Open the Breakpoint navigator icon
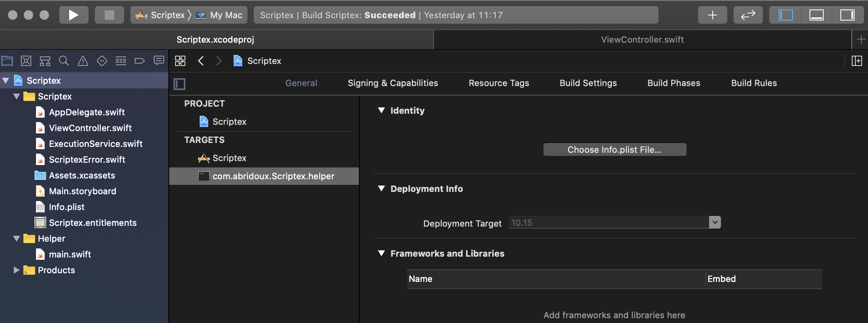 [140, 61]
